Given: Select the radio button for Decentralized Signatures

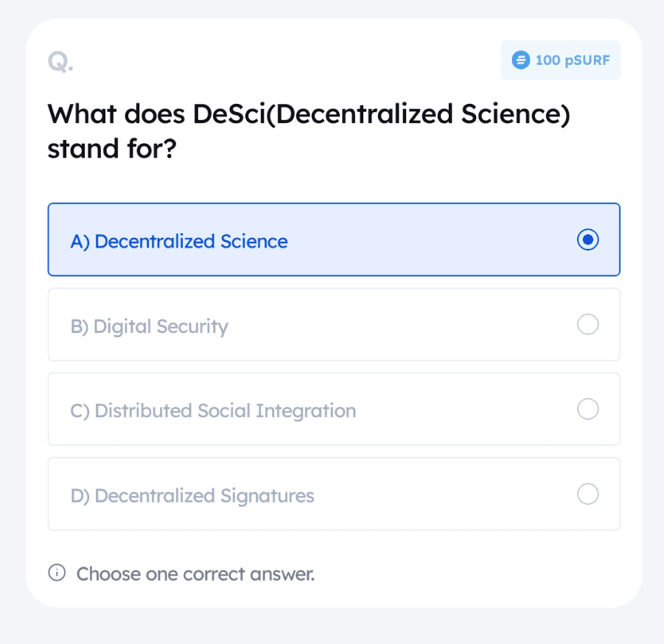Looking at the screenshot, I should tap(587, 494).
